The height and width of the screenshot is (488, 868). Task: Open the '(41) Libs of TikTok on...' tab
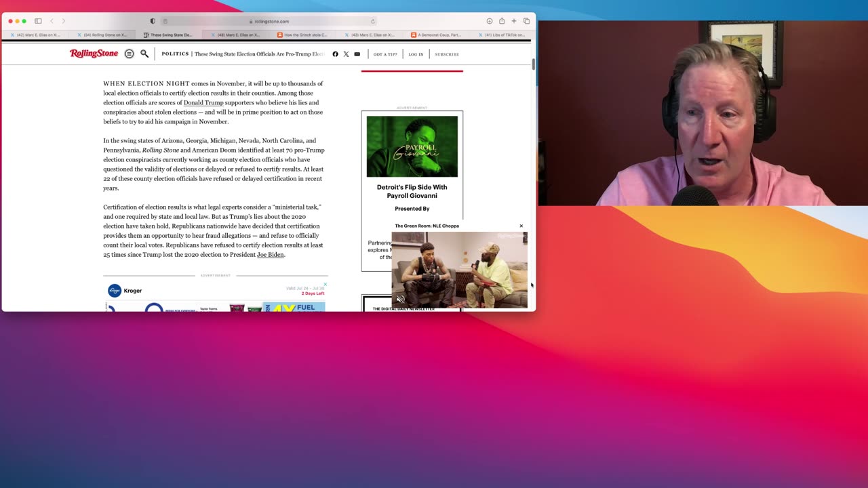[x=502, y=35]
